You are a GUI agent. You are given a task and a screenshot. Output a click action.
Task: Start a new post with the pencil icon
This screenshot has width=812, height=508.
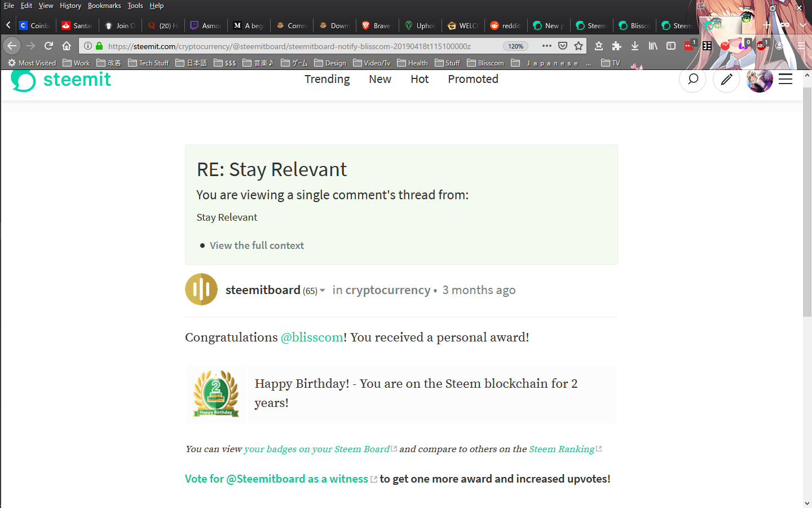point(726,80)
